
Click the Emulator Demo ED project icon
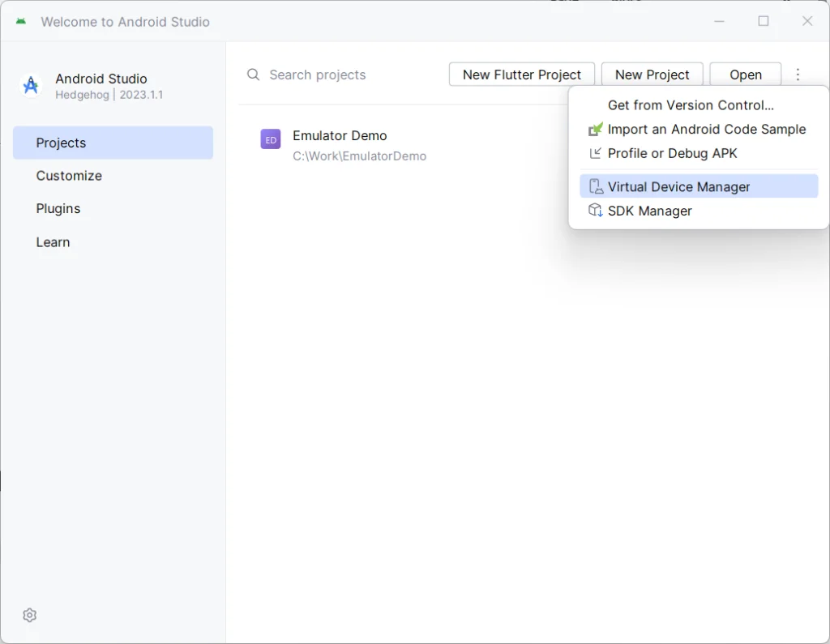pyautogui.click(x=271, y=139)
